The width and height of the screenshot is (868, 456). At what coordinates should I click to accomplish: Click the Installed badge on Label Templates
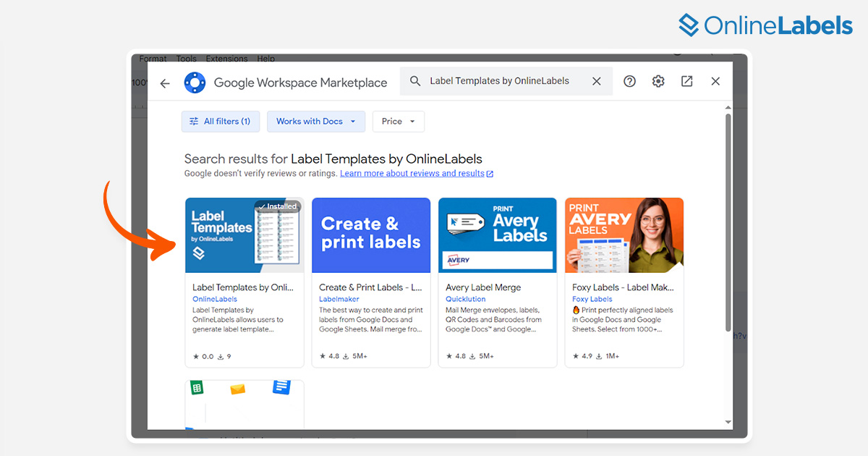(x=278, y=206)
